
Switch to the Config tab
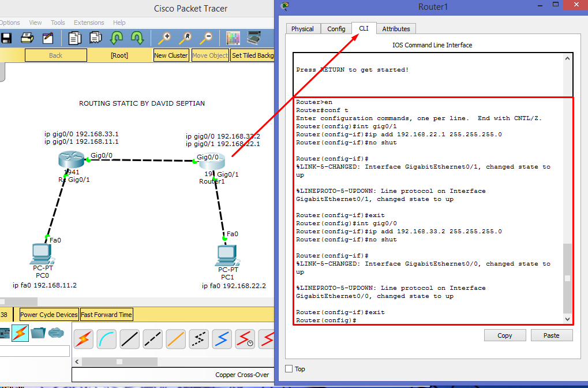pos(336,28)
